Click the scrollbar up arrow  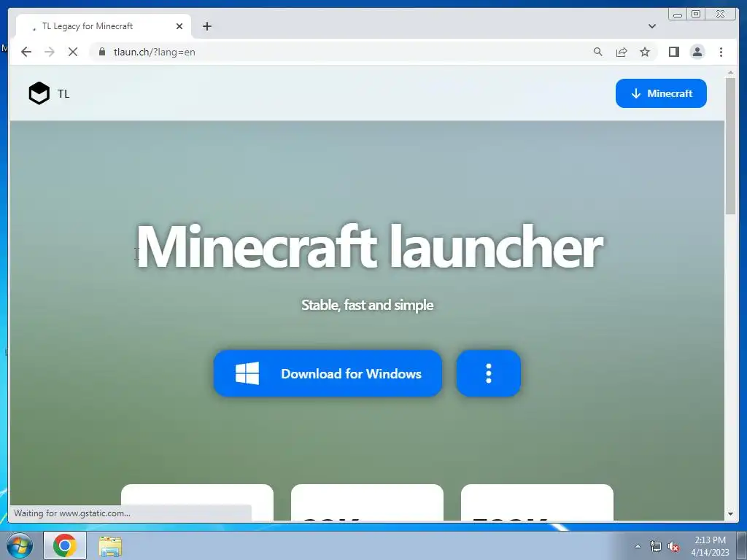tap(730, 73)
